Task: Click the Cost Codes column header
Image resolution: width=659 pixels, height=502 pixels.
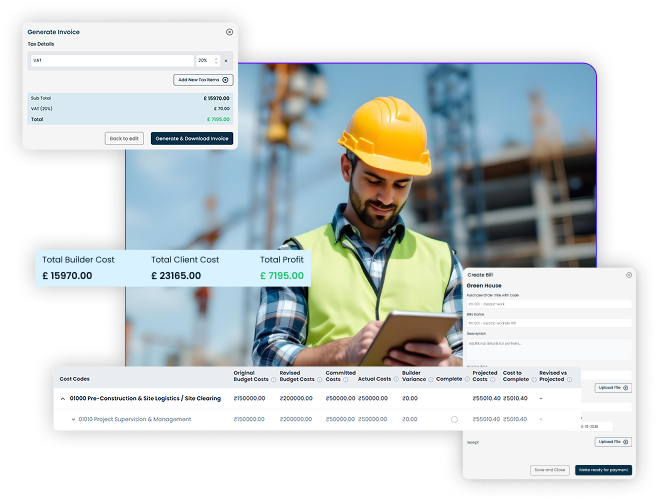Action: [x=74, y=379]
